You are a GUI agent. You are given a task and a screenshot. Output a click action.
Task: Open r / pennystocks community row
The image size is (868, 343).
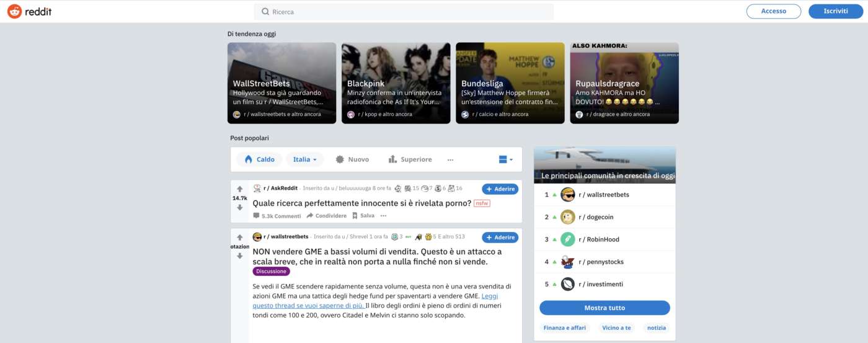point(604,262)
